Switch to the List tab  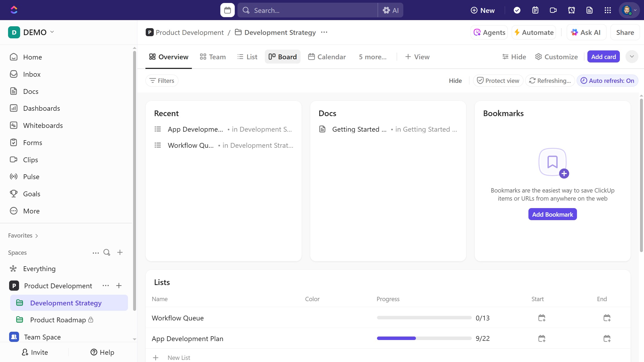[x=247, y=57]
